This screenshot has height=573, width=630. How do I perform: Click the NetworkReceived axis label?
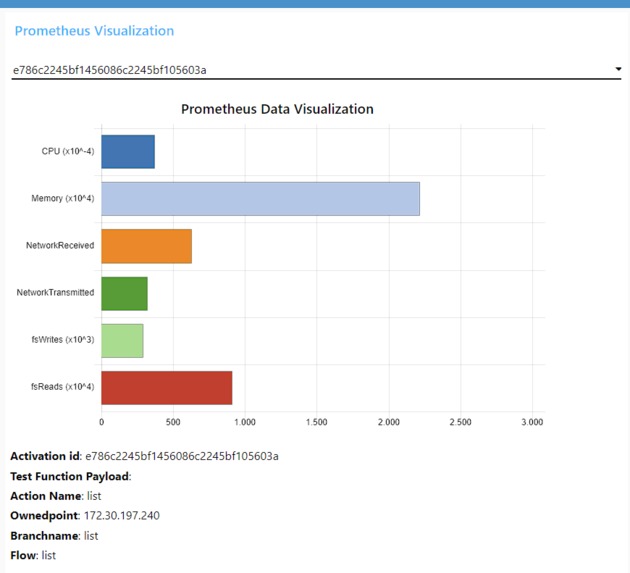[60, 245]
